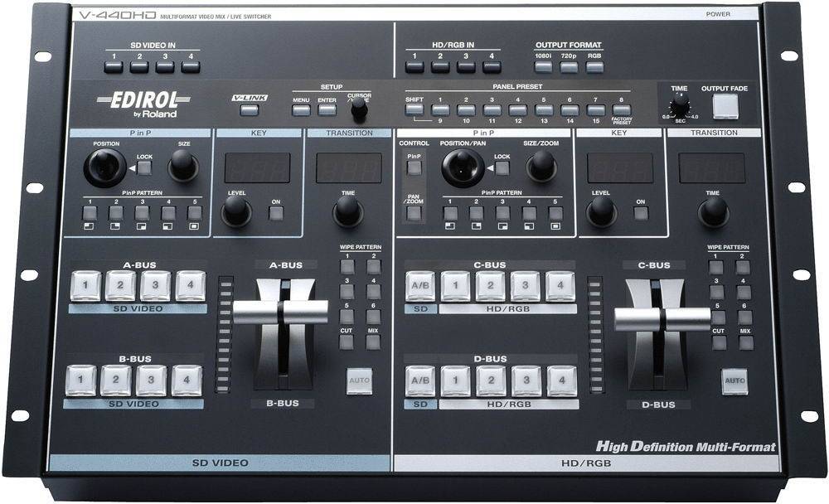Screen dimensions: 829x504
Task: Grab the A-BUS/B-BUS video fader handle
Action: tap(280, 312)
